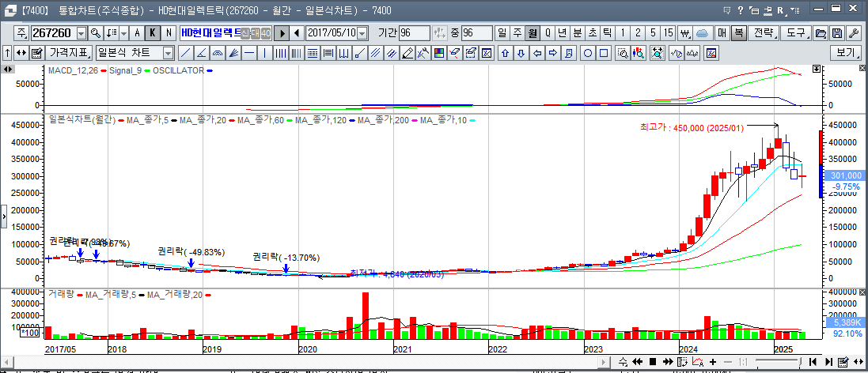Switch chart period to 주 (weekly)

(x=517, y=33)
